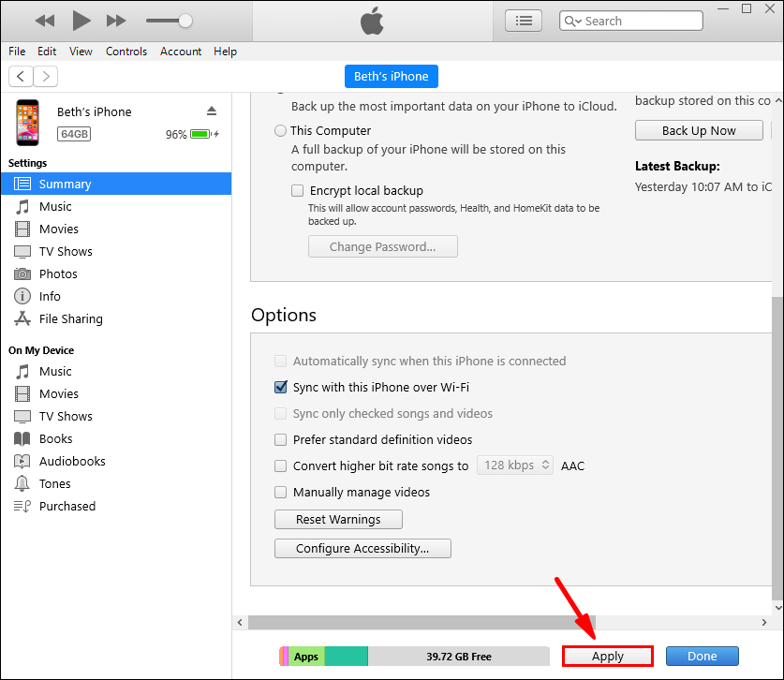Focus the Search input field
Viewport: 784px width, 680px height.
point(631,21)
